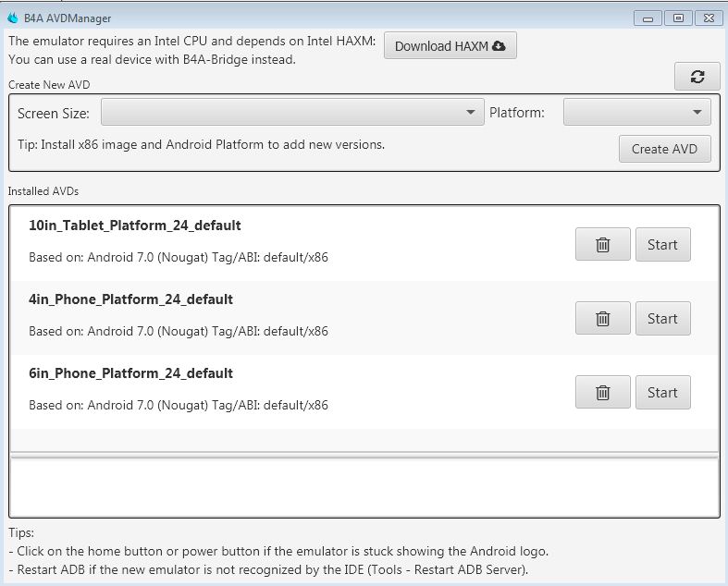Click the Create AVD button

click(664, 149)
